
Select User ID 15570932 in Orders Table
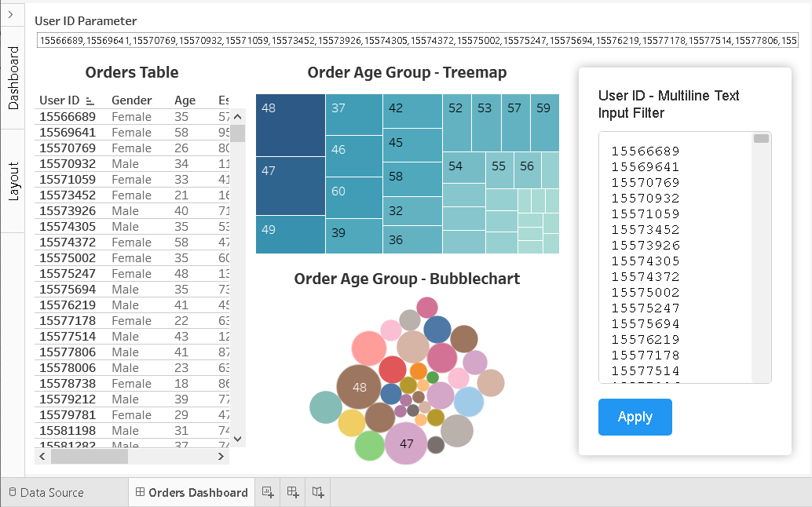point(68,164)
